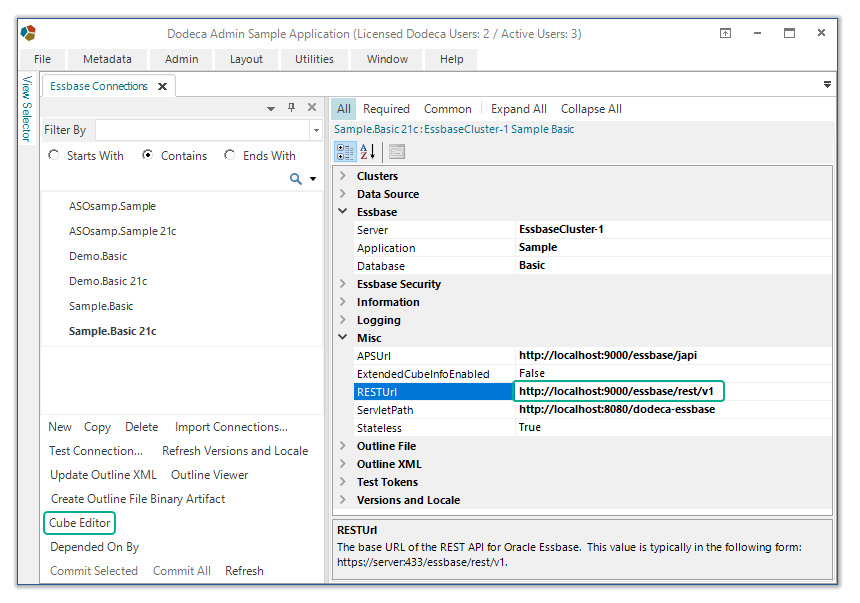Click the restore-up icon in title bar

tap(725, 33)
